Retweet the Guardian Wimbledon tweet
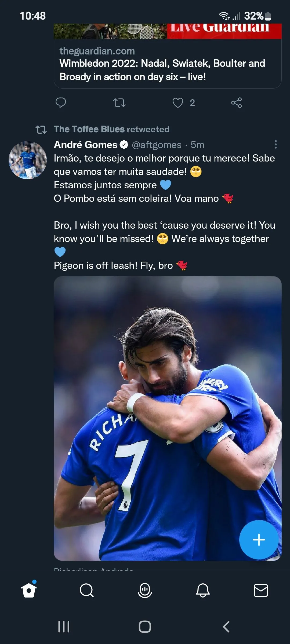The width and height of the screenshot is (290, 644). [119, 103]
